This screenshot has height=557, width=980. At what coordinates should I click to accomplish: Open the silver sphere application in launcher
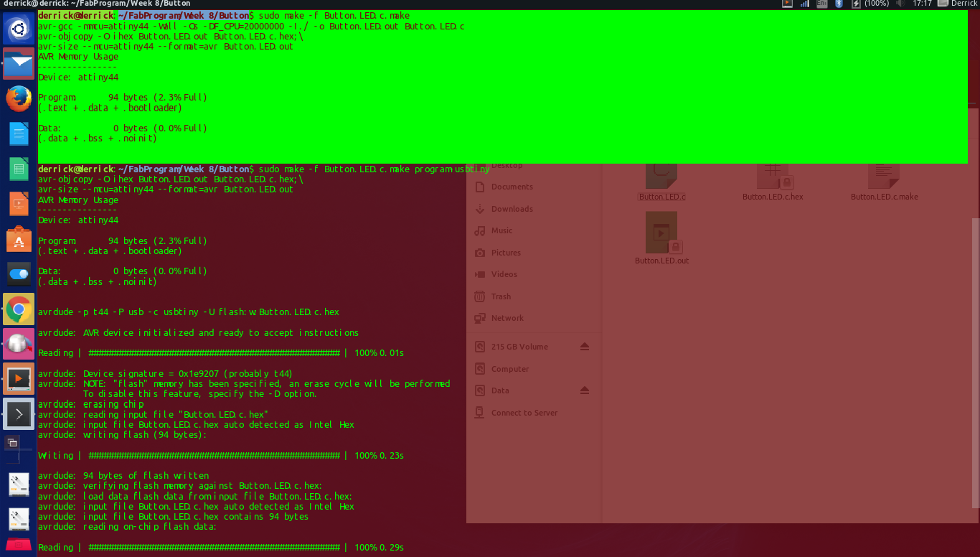[x=19, y=344]
